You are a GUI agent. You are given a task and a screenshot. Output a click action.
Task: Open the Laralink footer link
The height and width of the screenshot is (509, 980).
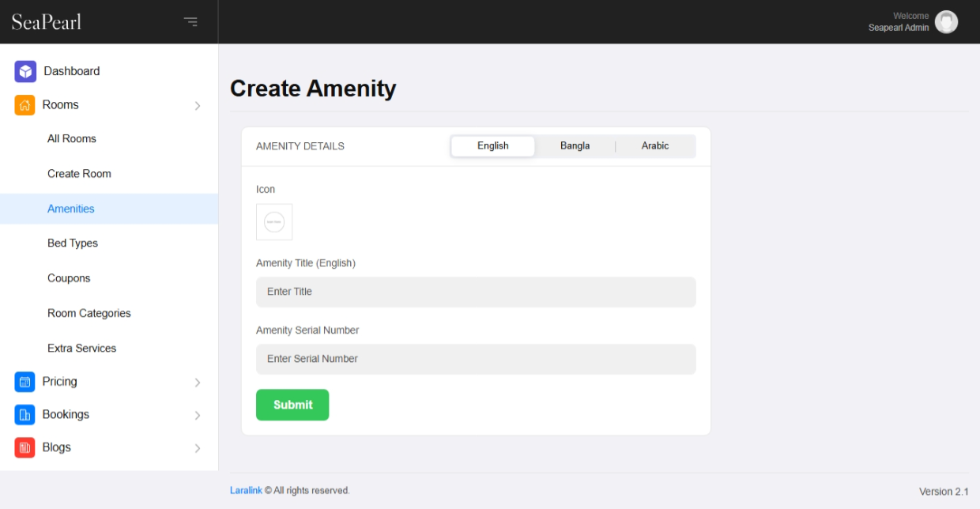coord(246,491)
